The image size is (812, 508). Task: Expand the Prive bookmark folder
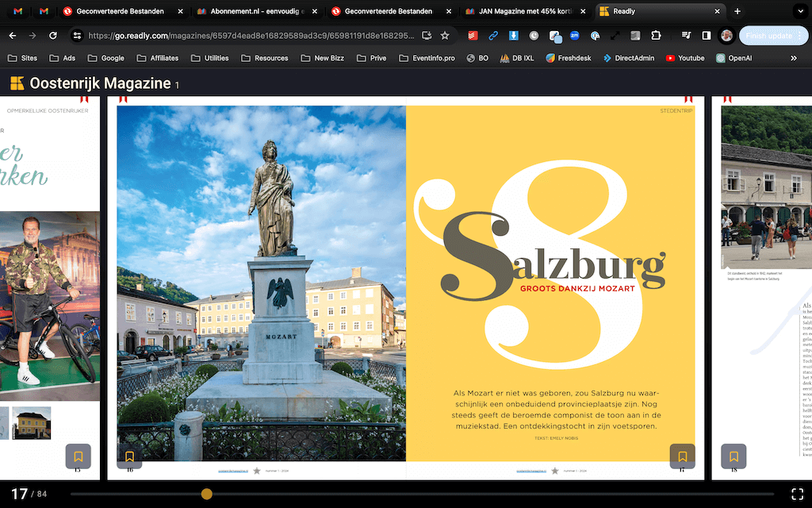point(371,58)
